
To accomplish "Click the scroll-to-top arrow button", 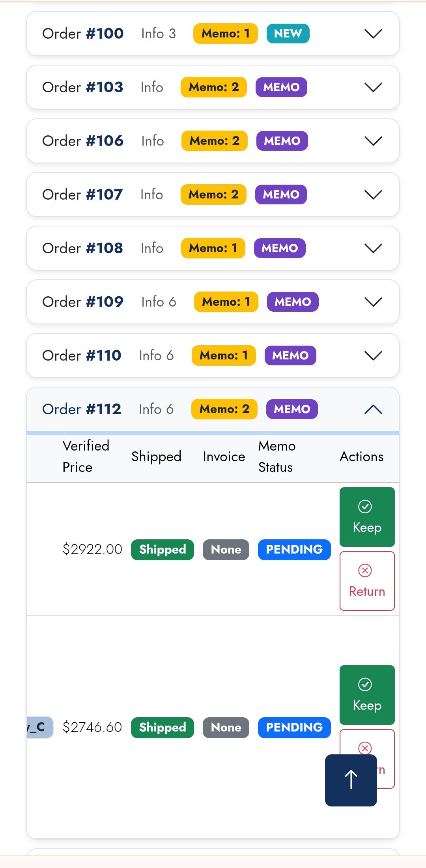I will (351, 780).
